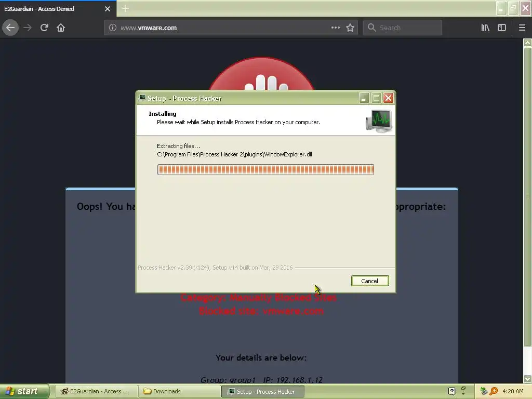Click the Blocked site: vmware.com text
The height and width of the screenshot is (399, 532).
pyautogui.click(x=261, y=311)
